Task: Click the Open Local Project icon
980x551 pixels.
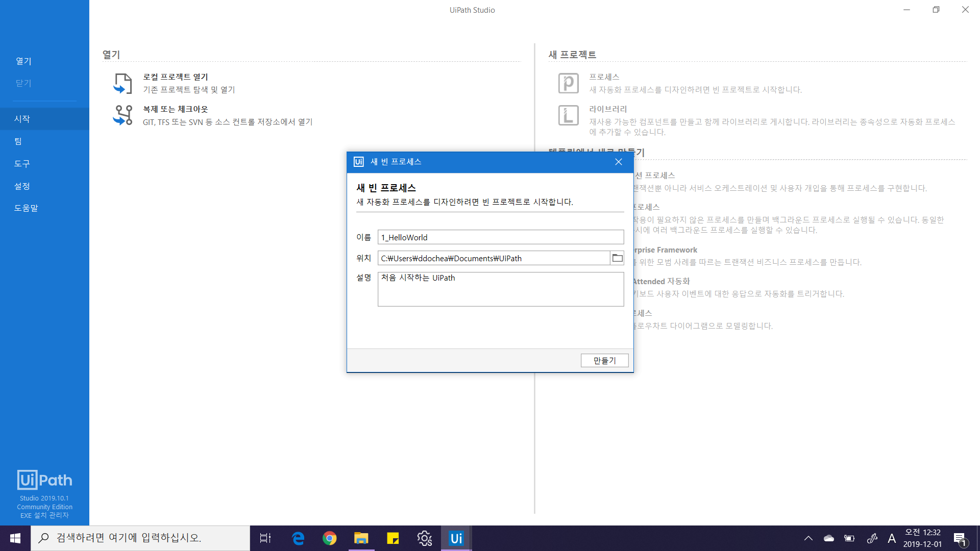Action: click(x=122, y=83)
